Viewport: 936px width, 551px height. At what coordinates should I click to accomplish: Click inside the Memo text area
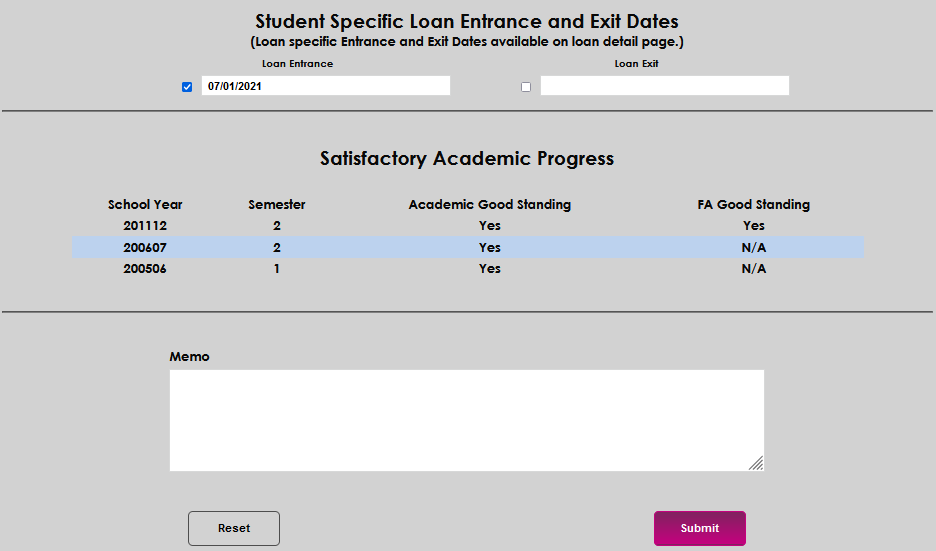(466, 420)
